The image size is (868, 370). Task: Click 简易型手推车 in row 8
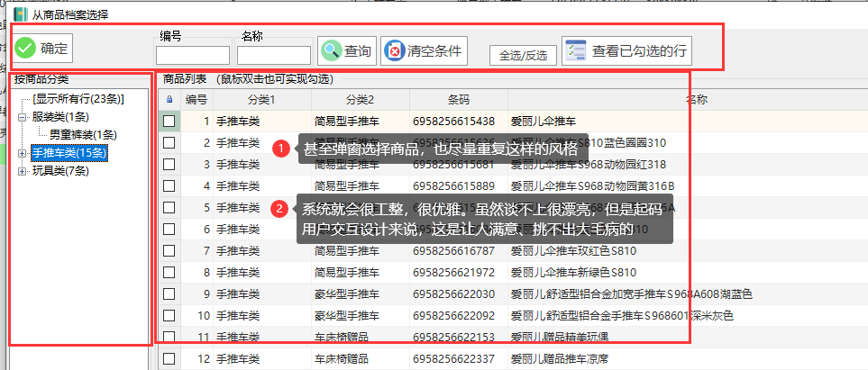(x=347, y=272)
